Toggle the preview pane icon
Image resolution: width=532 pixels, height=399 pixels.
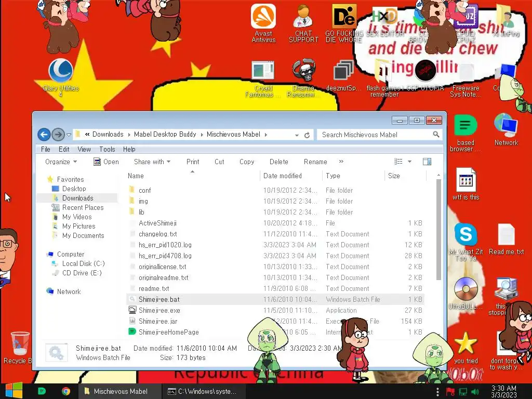pyautogui.click(x=427, y=162)
